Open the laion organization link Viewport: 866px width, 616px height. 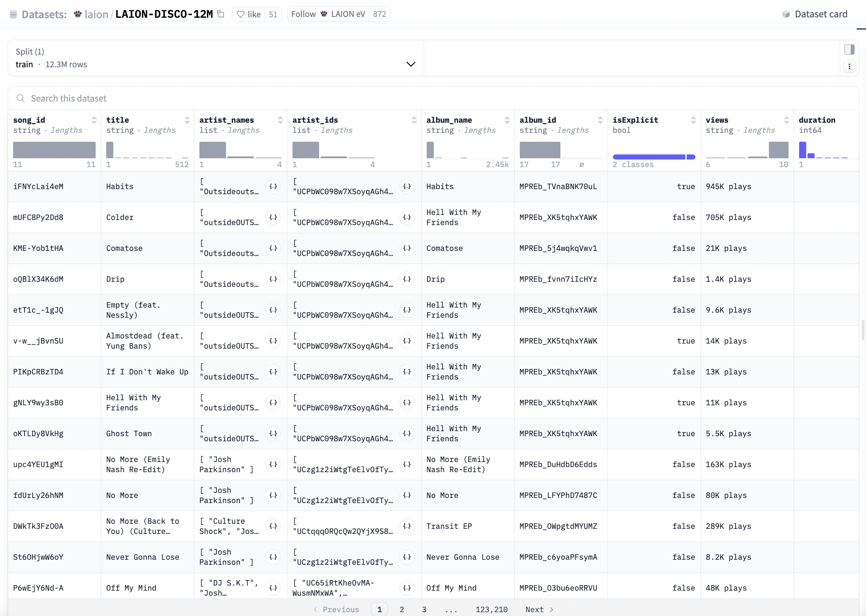pyautogui.click(x=97, y=14)
